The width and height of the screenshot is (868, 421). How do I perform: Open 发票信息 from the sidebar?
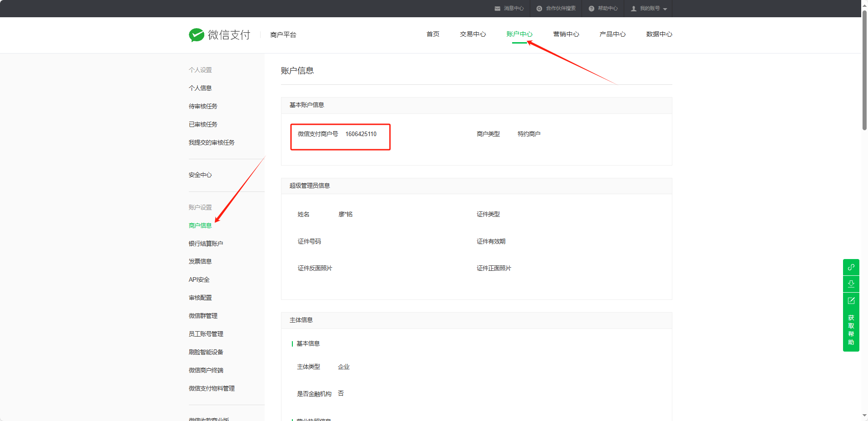point(200,261)
